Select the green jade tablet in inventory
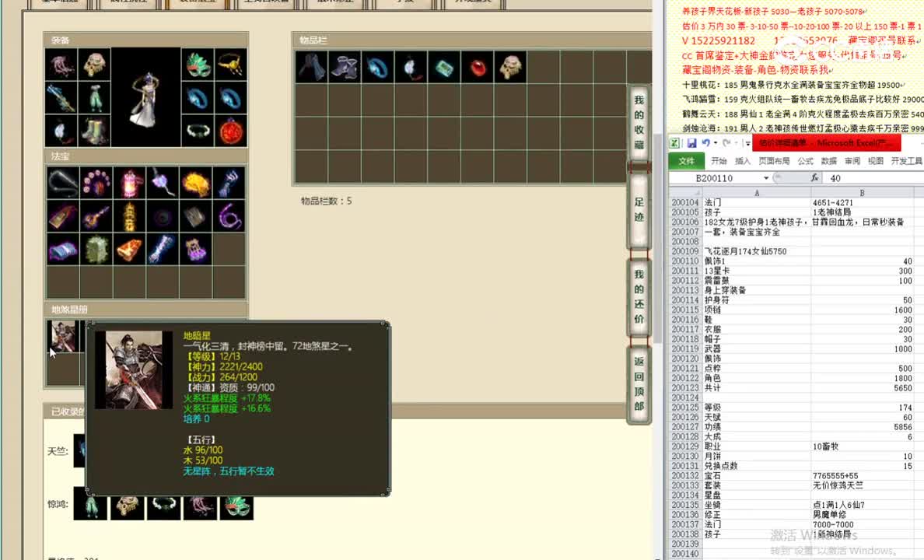Screen dimensions: 924x560 tap(444, 67)
